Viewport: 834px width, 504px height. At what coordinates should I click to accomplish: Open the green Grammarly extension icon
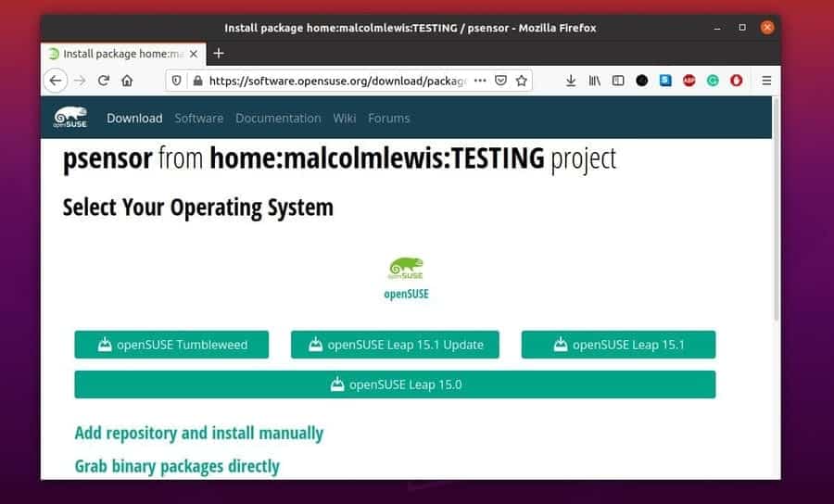(713, 81)
